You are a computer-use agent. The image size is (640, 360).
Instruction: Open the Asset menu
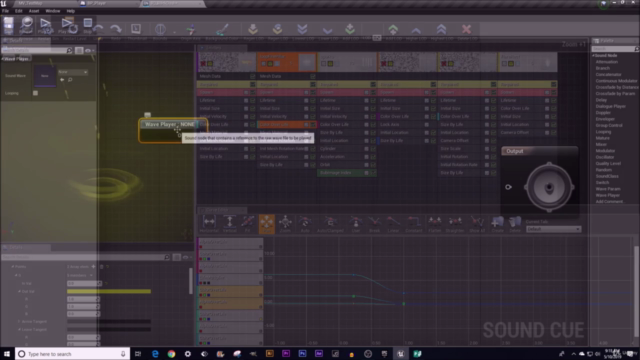[34, 11]
